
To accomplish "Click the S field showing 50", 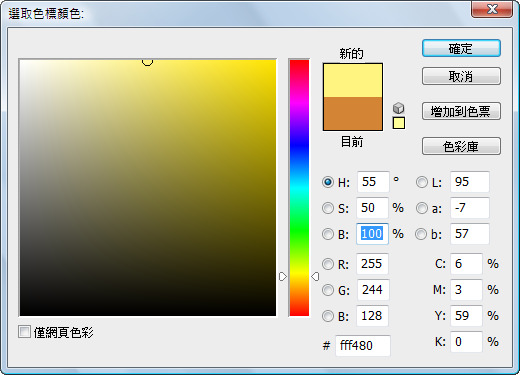I will click(372, 208).
